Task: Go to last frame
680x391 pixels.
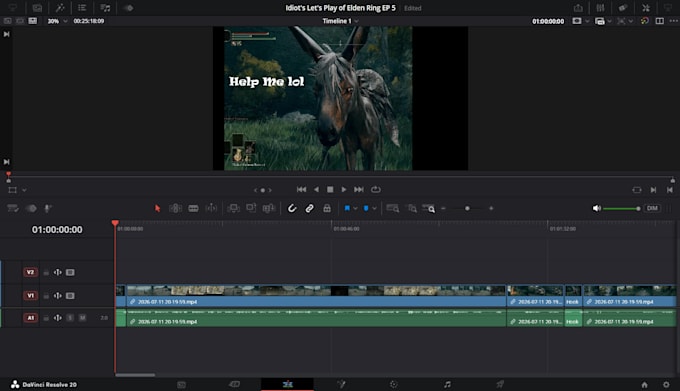Action: coord(359,189)
